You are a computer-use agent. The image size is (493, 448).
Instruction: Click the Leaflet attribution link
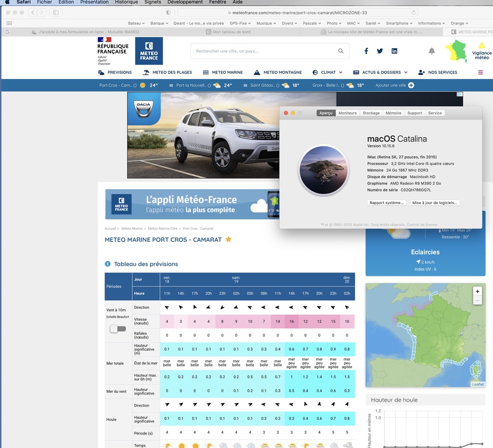[478, 384]
